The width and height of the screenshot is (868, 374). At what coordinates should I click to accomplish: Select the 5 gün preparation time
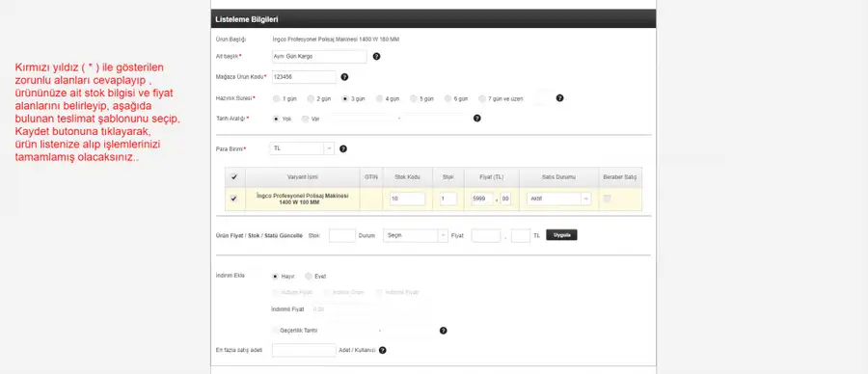coord(414,98)
